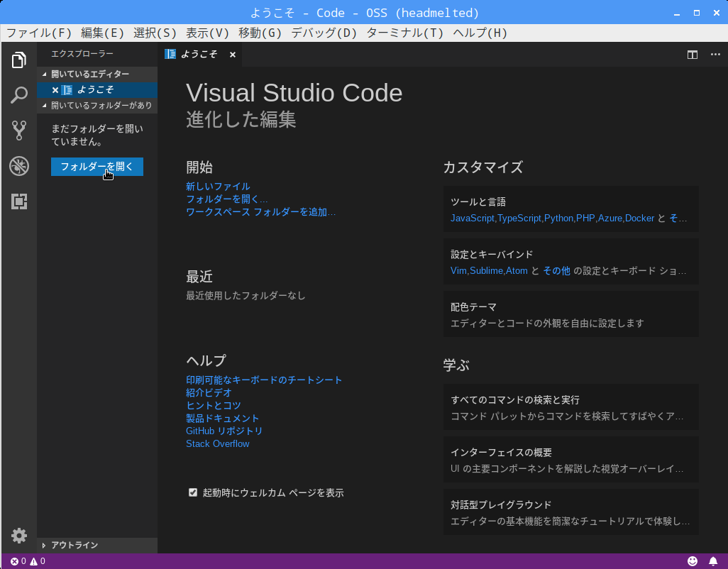Select ようこそ in the open editors list
Image resolution: width=728 pixels, height=569 pixels.
pos(97,90)
